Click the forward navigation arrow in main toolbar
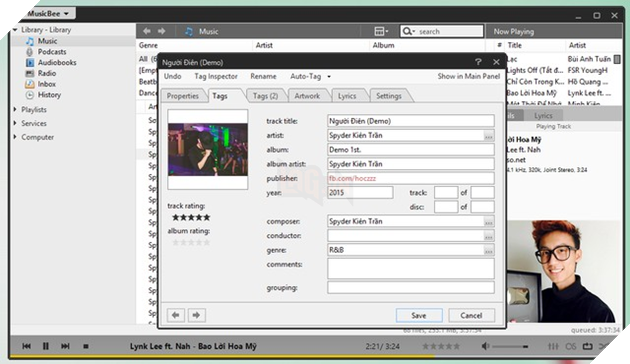Image resolution: width=630 pixels, height=364 pixels. (x=162, y=31)
